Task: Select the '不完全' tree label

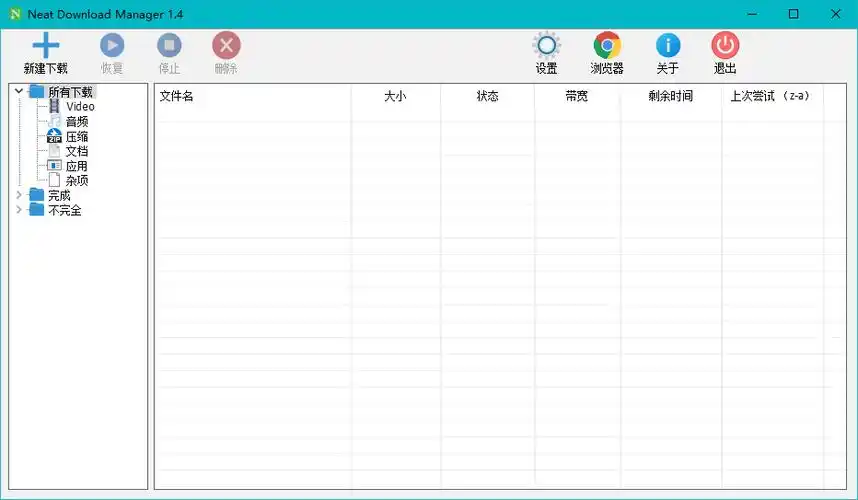Action: point(65,210)
